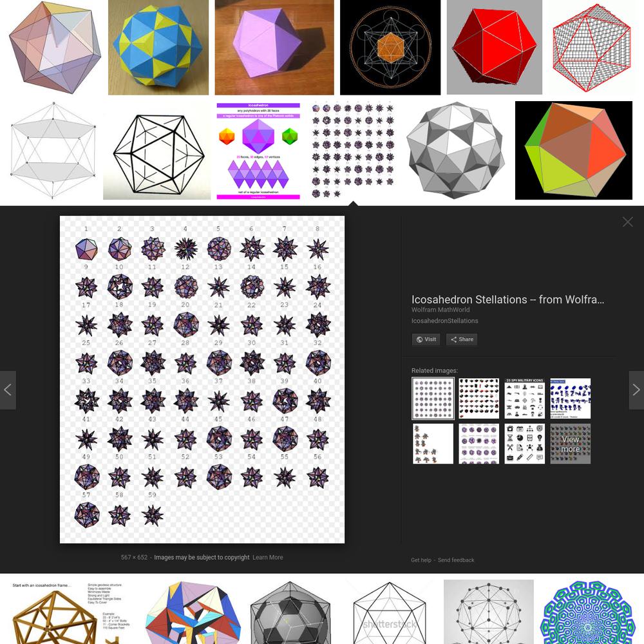
Task: Click the Share button
Action: coord(462,339)
